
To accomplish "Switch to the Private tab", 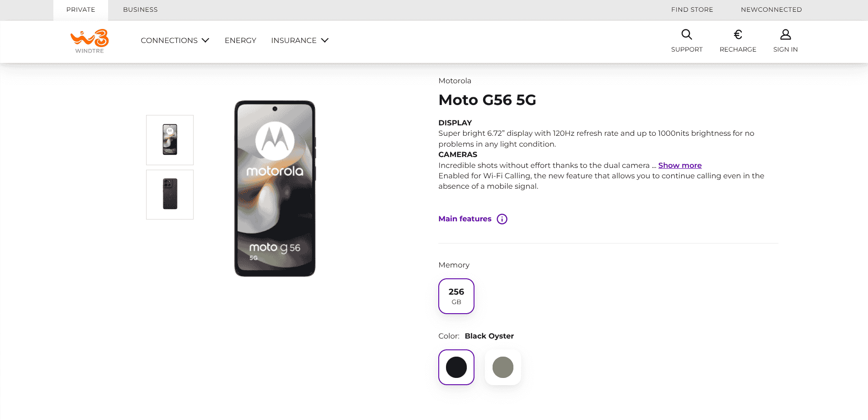I will (81, 10).
